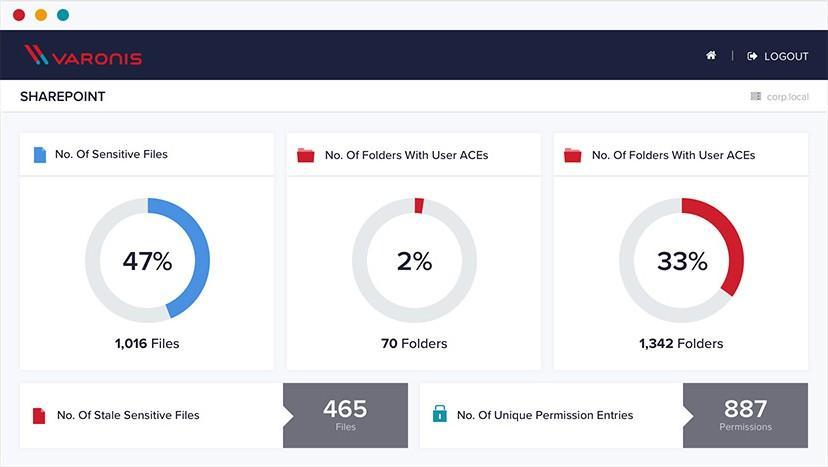Select the 33% folders donut chart

(681, 260)
